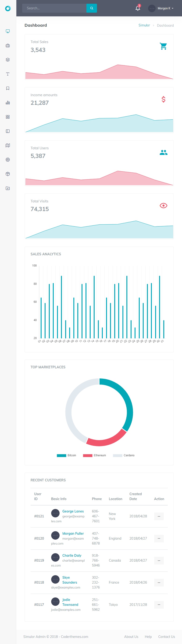Select the layers stack sidebar icon
Viewport: 182px width, 644px height.
8,60
